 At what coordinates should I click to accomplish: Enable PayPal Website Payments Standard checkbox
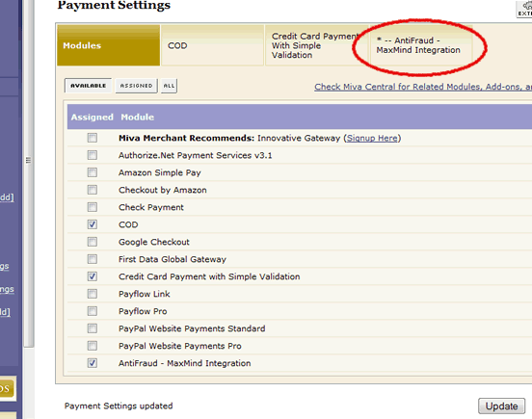[92, 328]
